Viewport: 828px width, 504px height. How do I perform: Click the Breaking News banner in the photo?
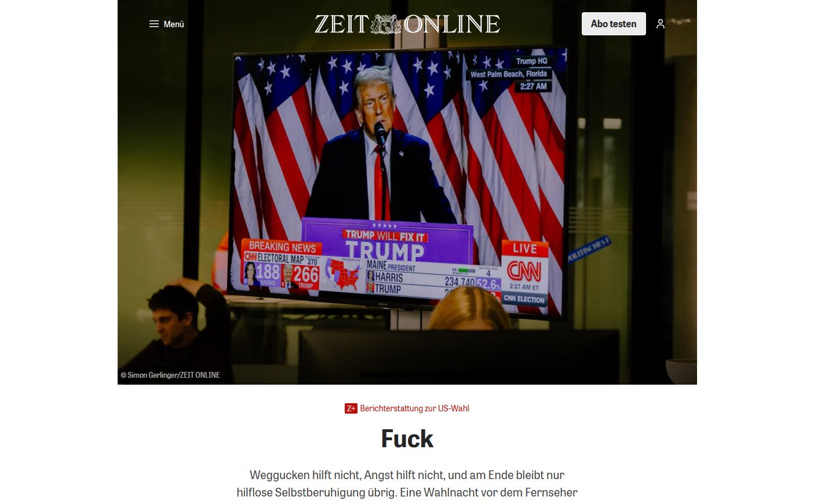point(282,246)
